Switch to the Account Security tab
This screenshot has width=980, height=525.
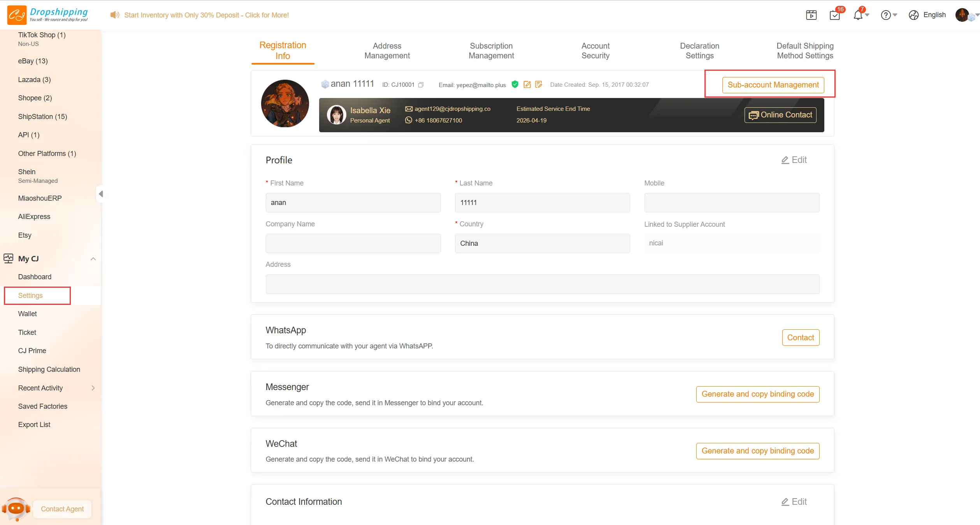[x=595, y=51]
